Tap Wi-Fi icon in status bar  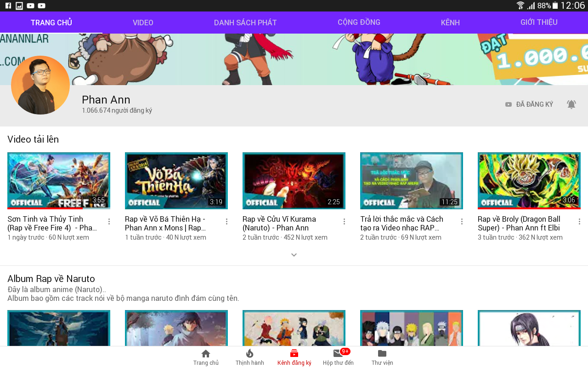(520, 6)
